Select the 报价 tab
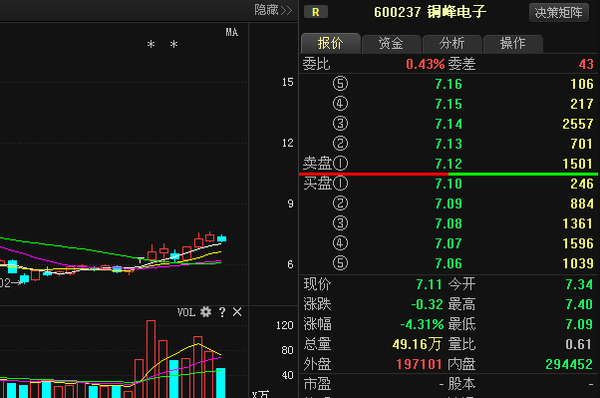This screenshot has height=398, width=600. point(331,43)
